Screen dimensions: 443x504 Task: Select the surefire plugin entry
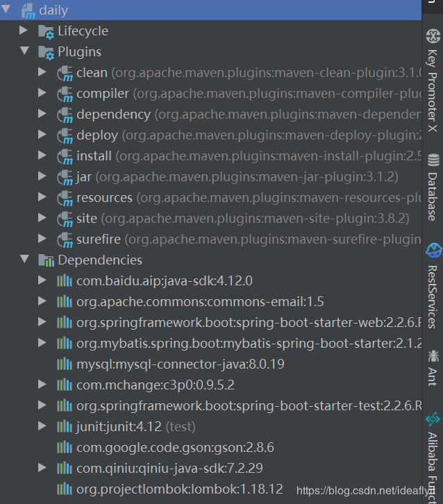click(99, 240)
